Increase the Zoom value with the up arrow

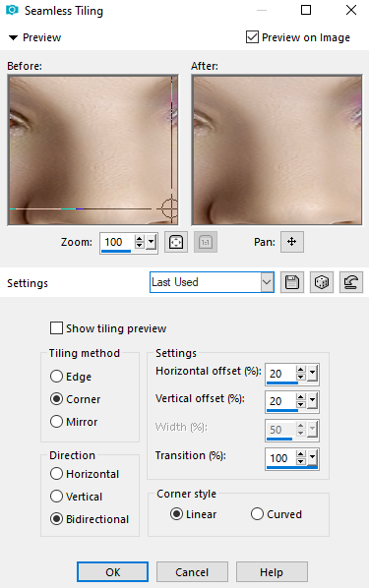click(x=140, y=239)
